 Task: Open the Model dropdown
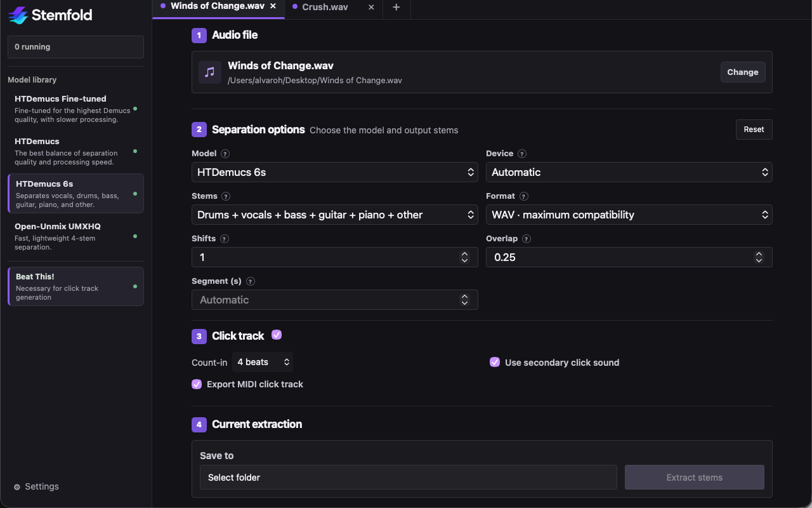point(335,172)
